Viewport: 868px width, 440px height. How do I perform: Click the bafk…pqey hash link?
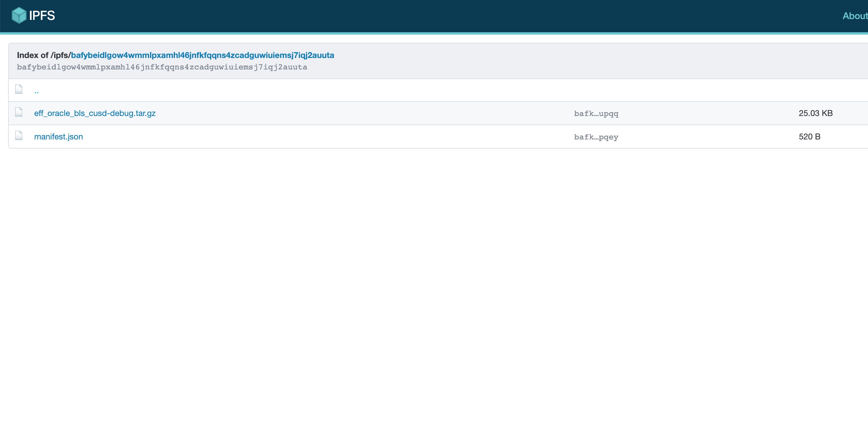click(596, 137)
